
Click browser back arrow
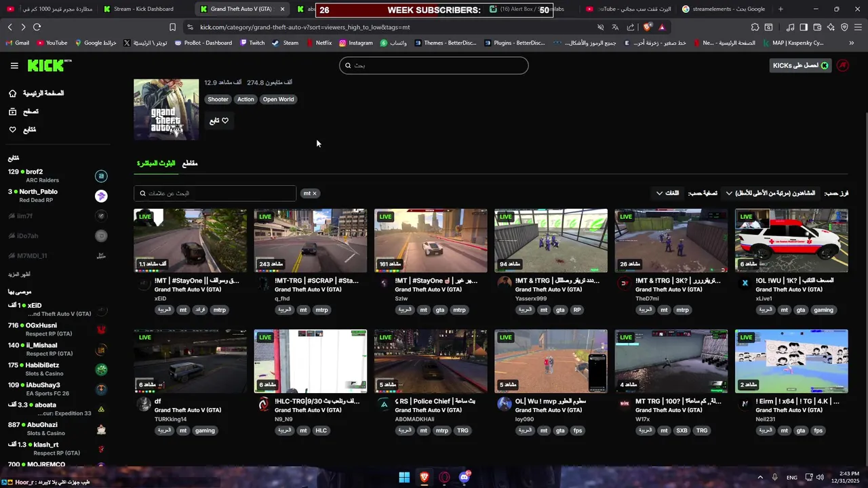(x=9, y=27)
